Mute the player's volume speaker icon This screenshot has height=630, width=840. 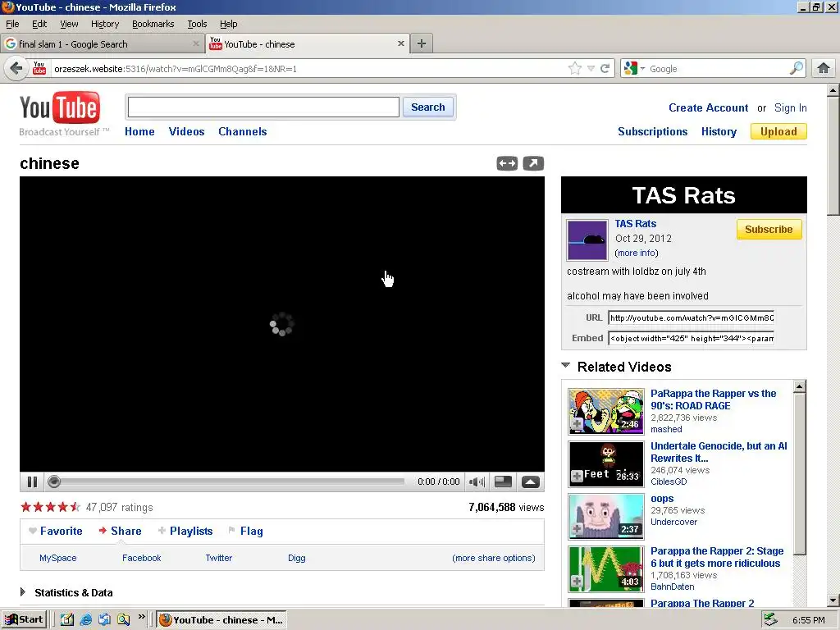tap(477, 482)
